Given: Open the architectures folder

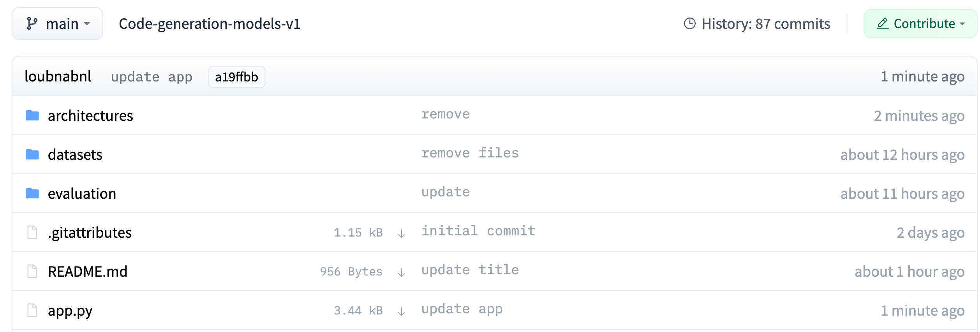Looking at the screenshot, I should click(90, 116).
